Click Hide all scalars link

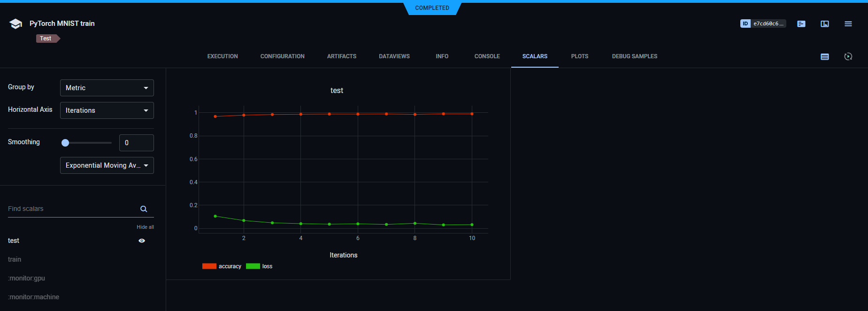pyautogui.click(x=145, y=227)
